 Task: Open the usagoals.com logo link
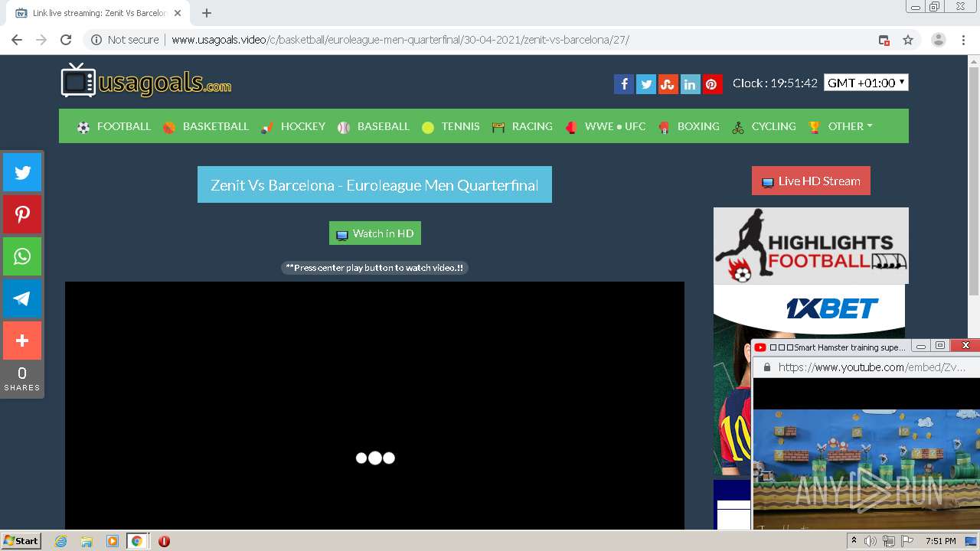[x=146, y=80]
